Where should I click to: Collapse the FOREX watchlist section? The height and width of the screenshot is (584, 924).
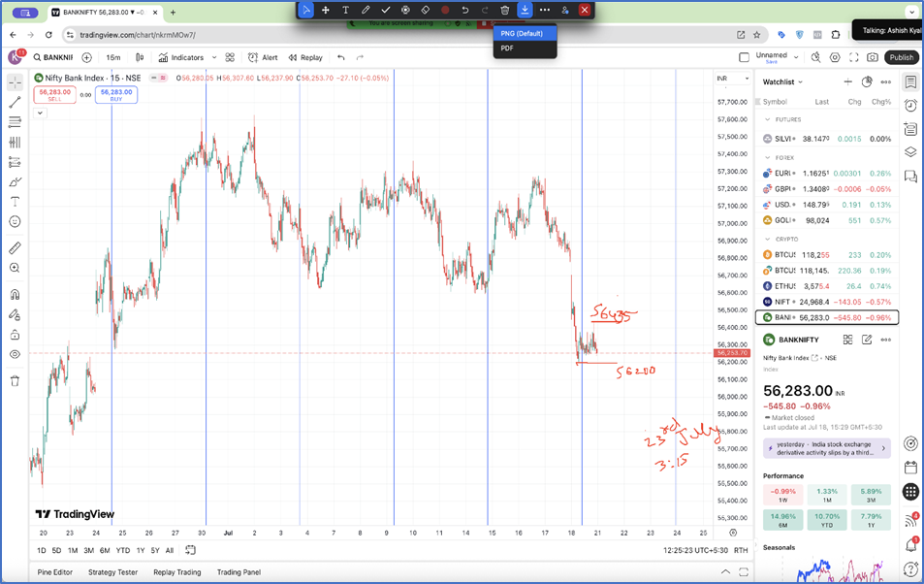[767, 157]
